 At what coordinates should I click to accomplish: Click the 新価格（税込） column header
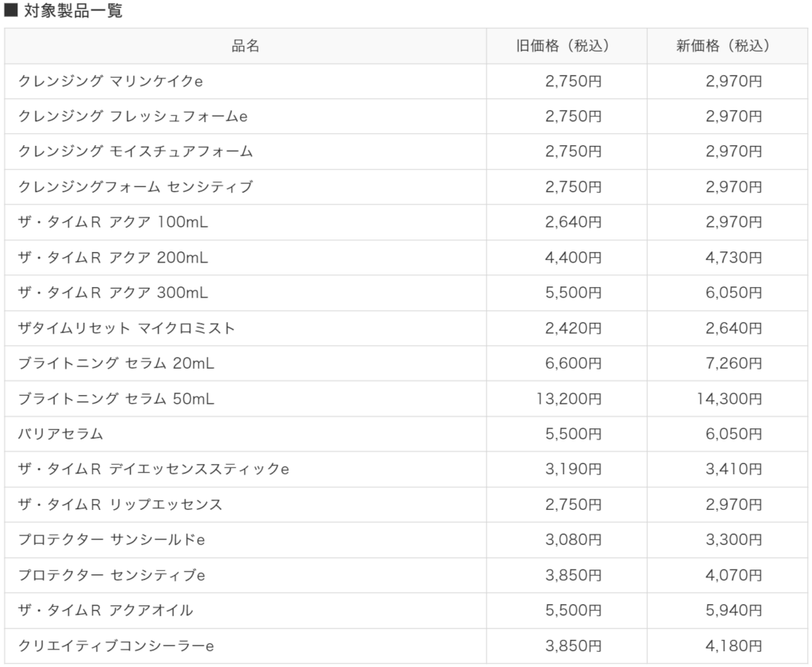click(728, 46)
